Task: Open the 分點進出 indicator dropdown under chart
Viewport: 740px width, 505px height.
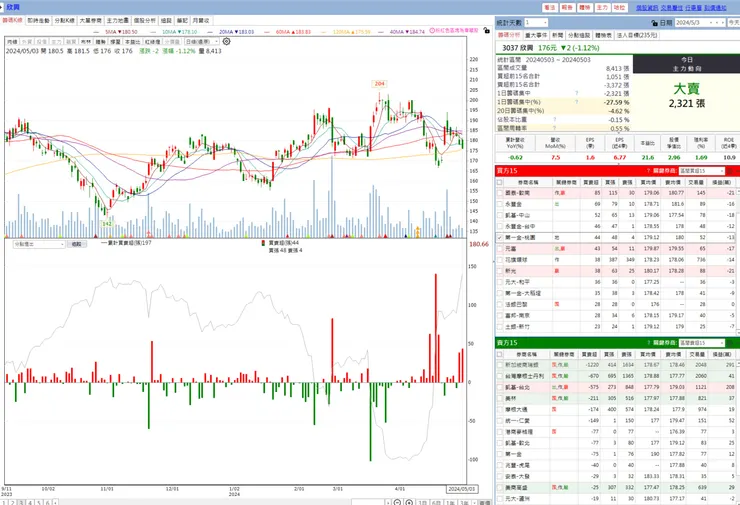Action: [39, 244]
